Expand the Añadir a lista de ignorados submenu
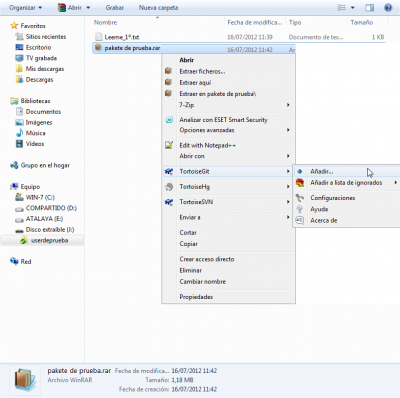The image size is (400, 398). [396, 183]
